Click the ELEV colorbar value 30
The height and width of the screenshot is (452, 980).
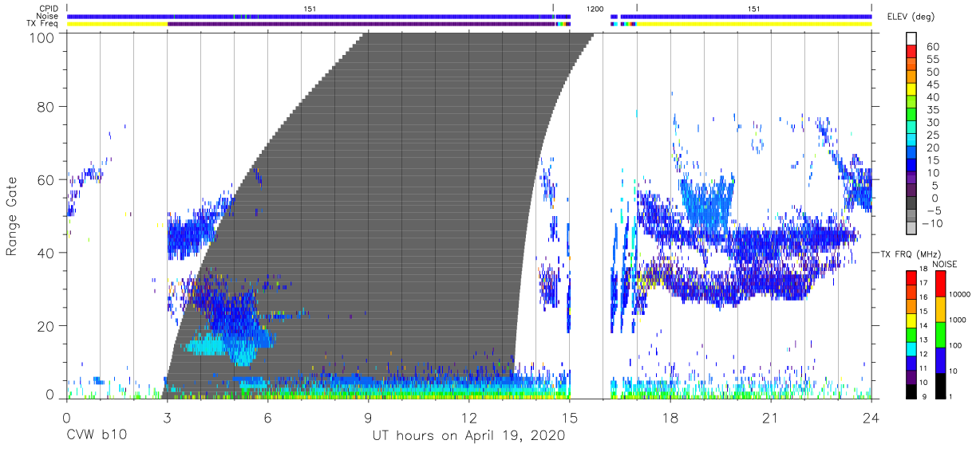point(933,123)
